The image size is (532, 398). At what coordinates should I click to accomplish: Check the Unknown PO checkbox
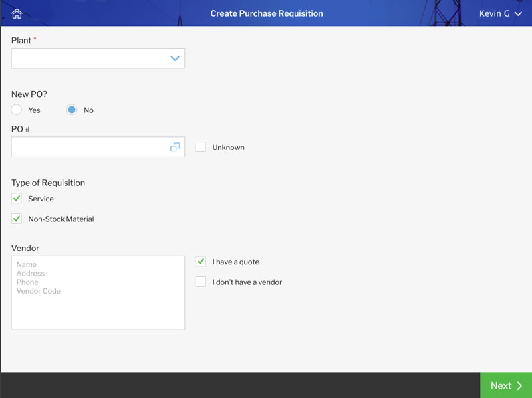pyautogui.click(x=201, y=147)
